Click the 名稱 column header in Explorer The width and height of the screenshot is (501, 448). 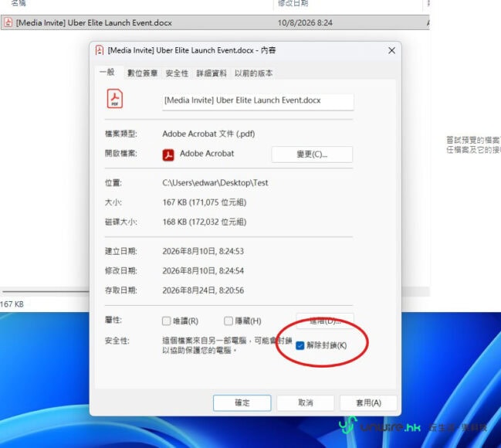tap(19, 3)
